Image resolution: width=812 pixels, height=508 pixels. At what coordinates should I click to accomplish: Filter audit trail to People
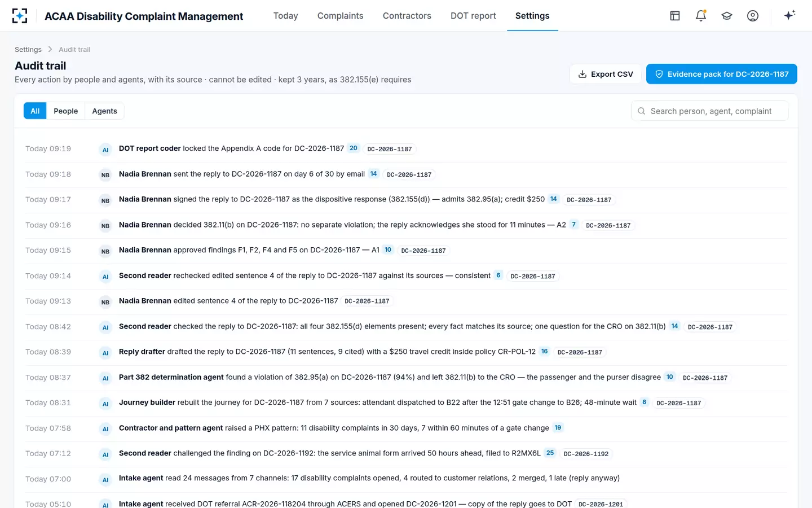pos(66,111)
